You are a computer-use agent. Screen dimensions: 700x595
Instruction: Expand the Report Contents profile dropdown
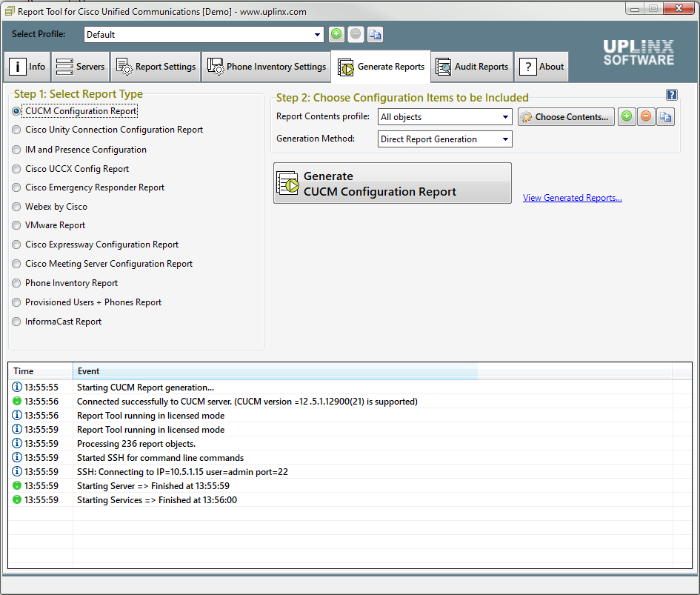pyautogui.click(x=444, y=116)
